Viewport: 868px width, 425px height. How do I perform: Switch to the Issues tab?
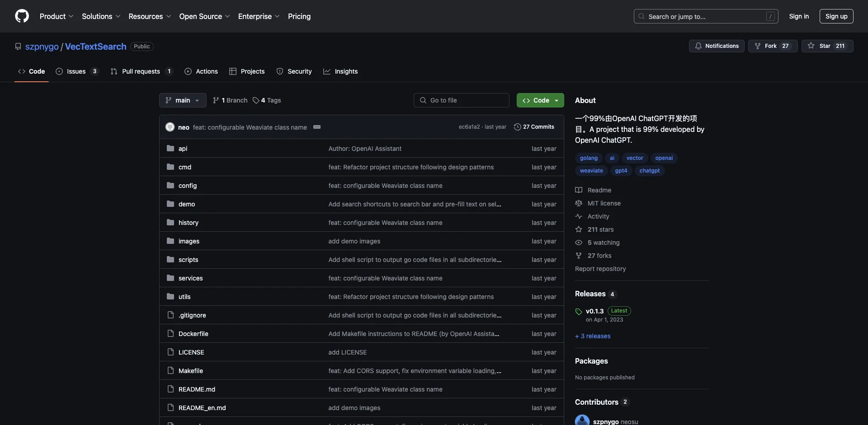pos(77,71)
